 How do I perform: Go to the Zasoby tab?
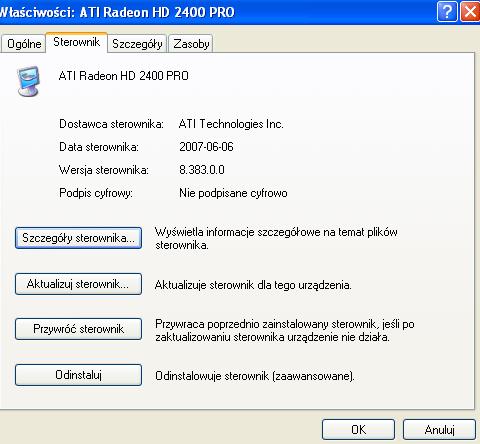click(191, 44)
